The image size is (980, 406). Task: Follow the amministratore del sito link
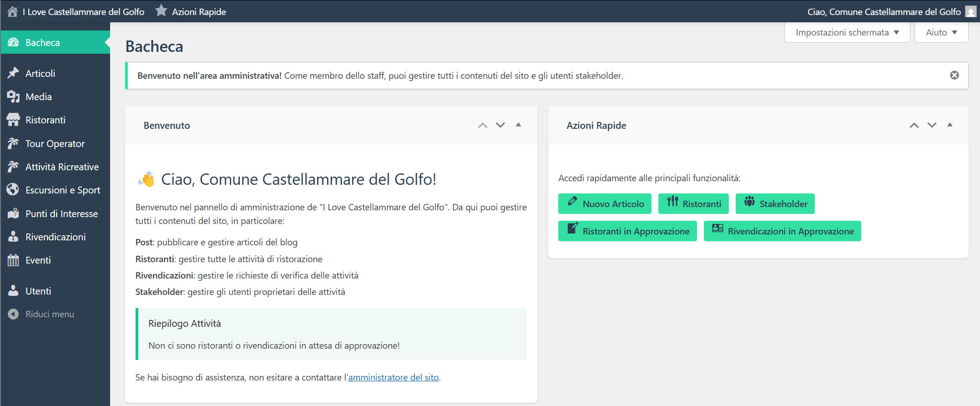click(394, 377)
